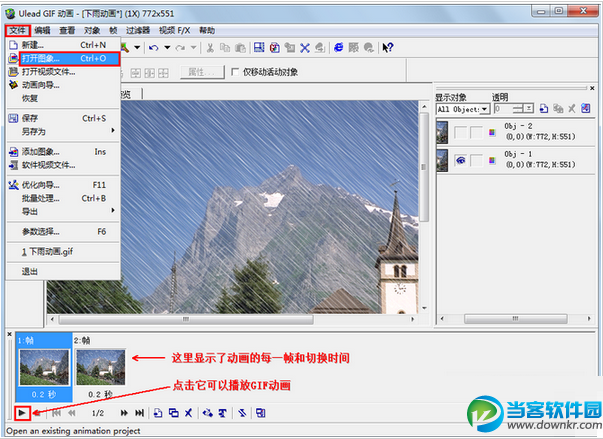Select Obj - 2 thumbnail in object panel
Viewport: 603px width, 439px height.
[442, 133]
